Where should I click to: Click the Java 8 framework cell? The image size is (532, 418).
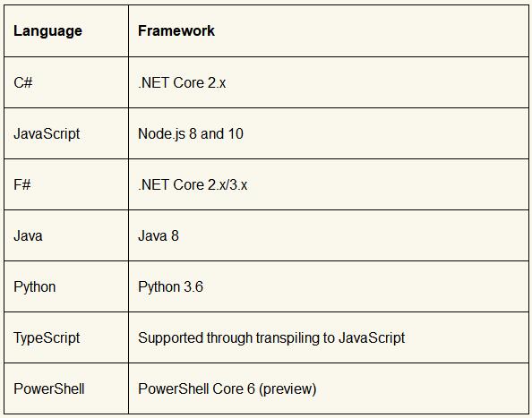click(329, 235)
